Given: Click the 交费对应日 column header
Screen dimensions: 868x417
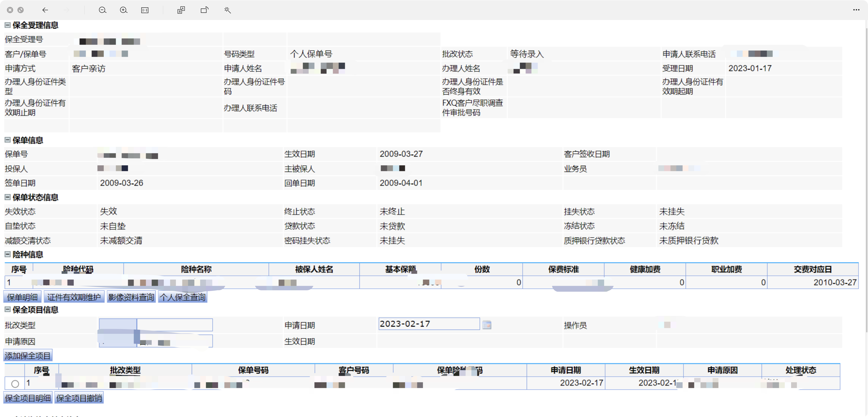Looking at the screenshot, I should tap(813, 269).
